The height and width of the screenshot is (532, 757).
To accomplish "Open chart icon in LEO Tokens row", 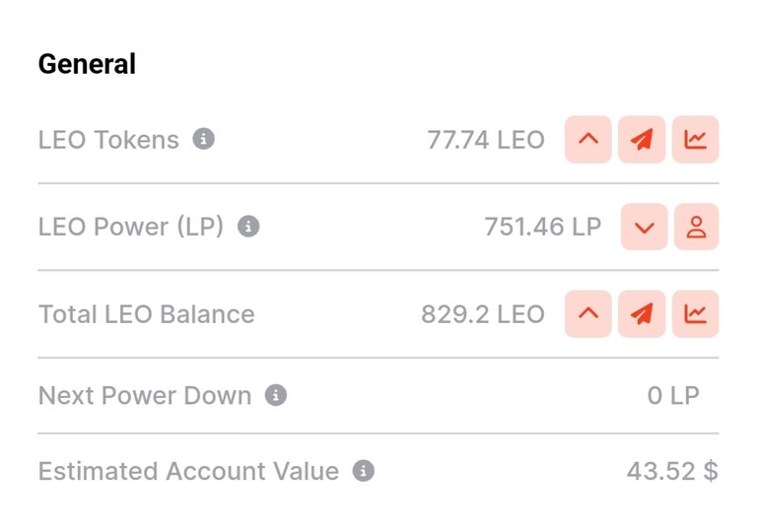I will 695,140.
